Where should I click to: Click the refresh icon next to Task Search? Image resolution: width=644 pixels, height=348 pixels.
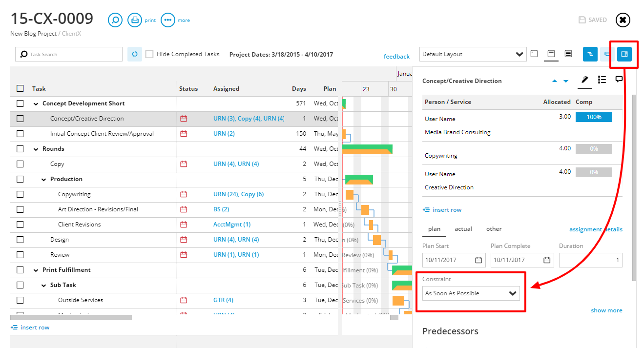135,54
